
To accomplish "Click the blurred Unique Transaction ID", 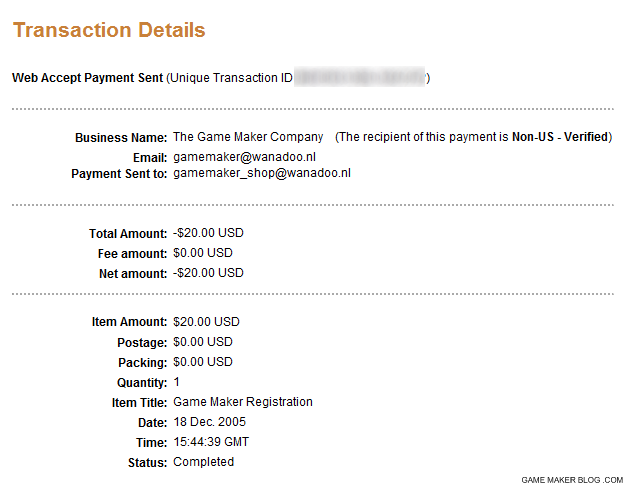I will (360, 77).
